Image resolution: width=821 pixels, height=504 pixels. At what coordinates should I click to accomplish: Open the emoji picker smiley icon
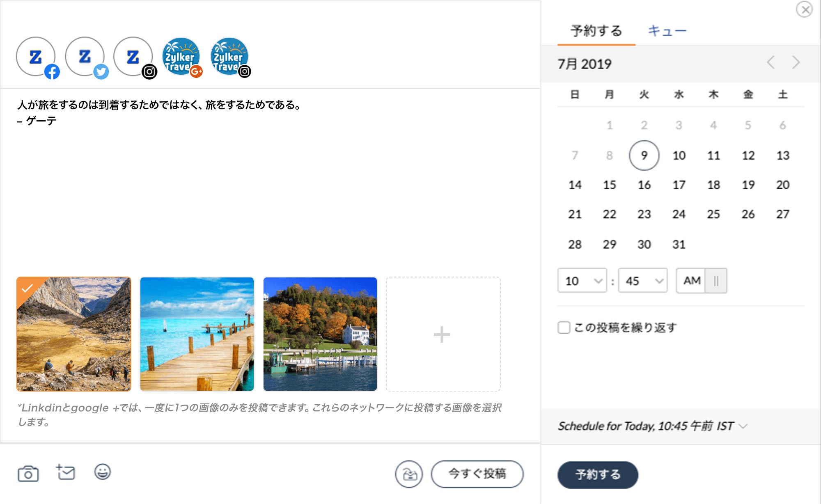[103, 472]
